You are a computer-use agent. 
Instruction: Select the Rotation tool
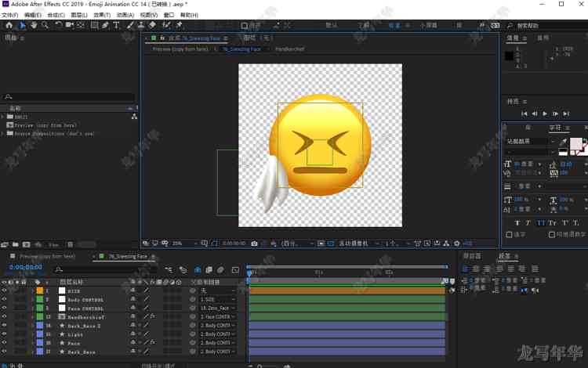[x=59, y=25]
